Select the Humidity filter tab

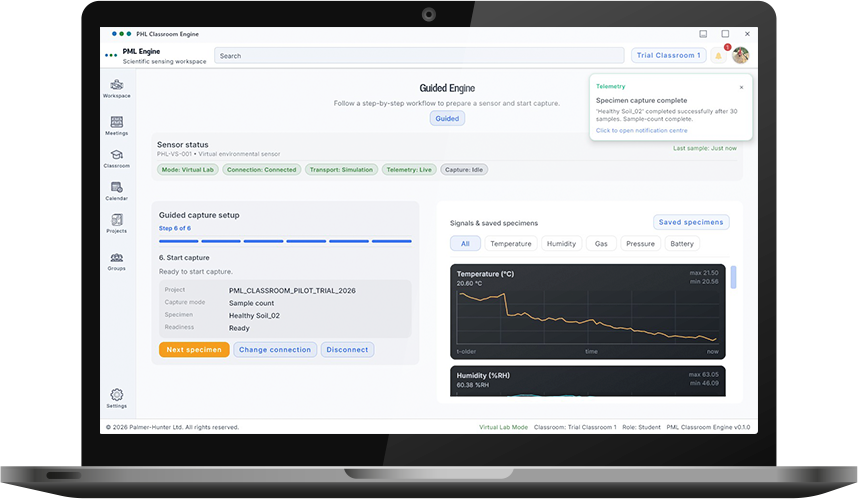pyautogui.click(x=561, y=243)
